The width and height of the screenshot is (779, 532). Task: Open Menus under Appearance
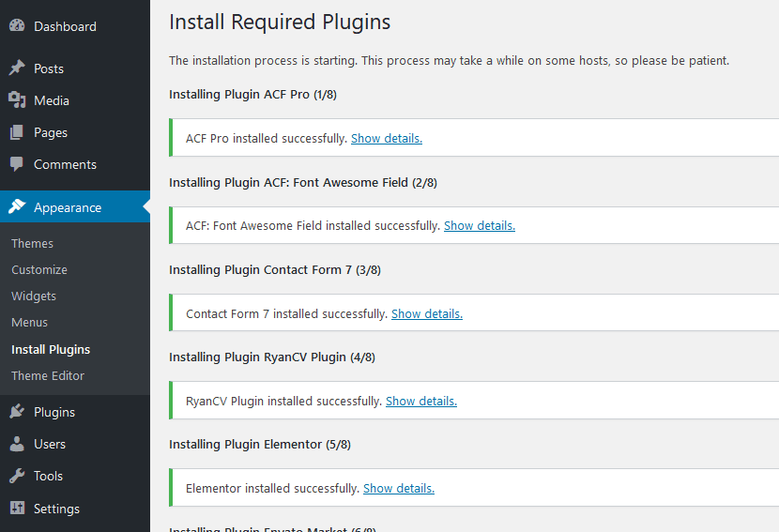(x=29, y=323)
